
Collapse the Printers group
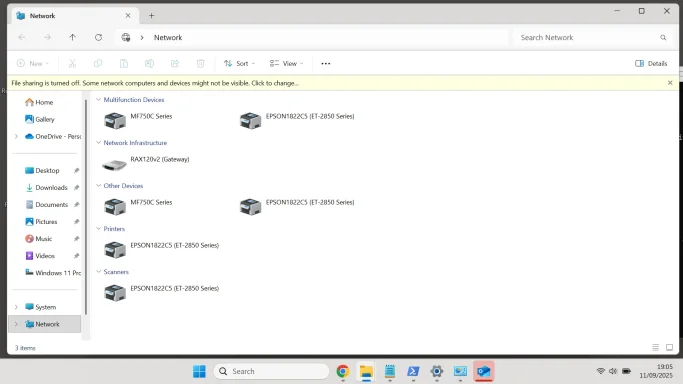coord(98,229)
